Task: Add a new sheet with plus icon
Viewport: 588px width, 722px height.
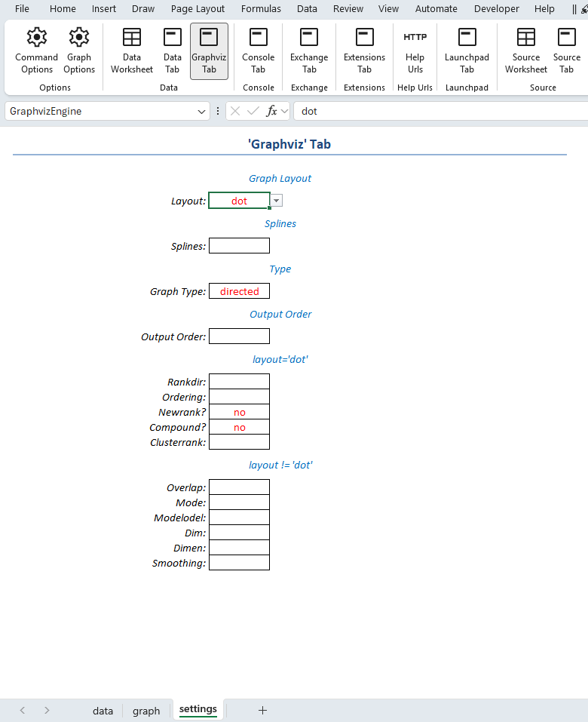Action: coord(262,710)
